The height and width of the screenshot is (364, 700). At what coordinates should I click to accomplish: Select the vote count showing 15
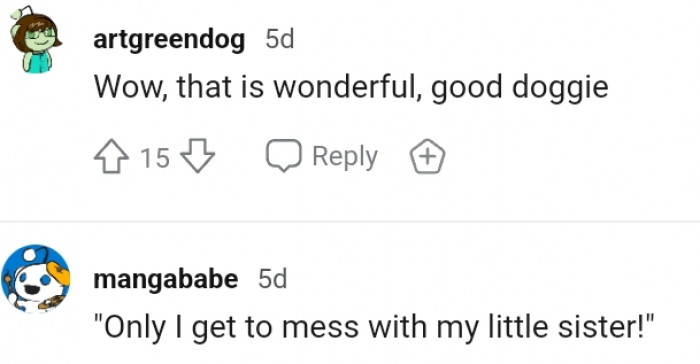[x=155, y=158]
